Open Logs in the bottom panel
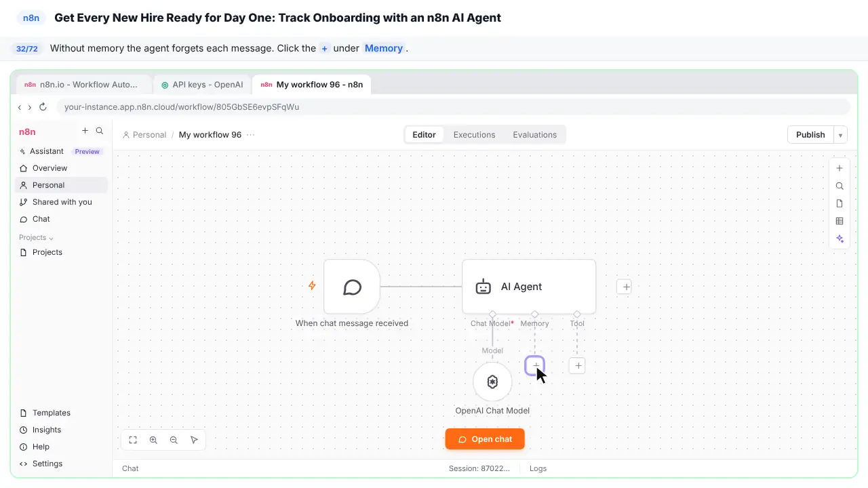 538,468
